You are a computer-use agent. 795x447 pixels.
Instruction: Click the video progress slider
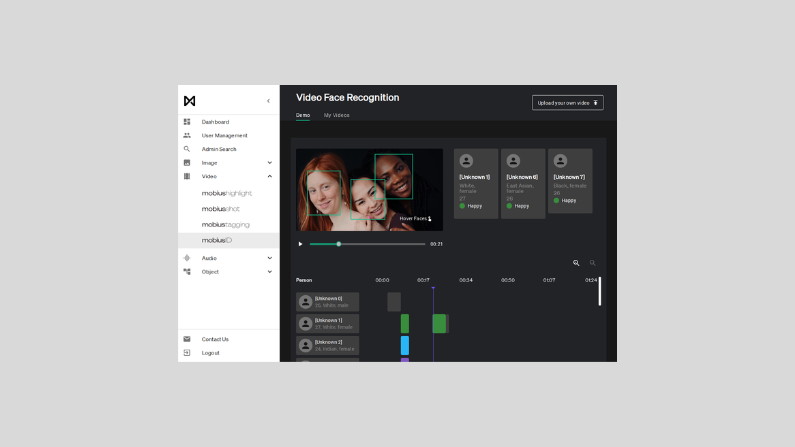tap(367, 244)
